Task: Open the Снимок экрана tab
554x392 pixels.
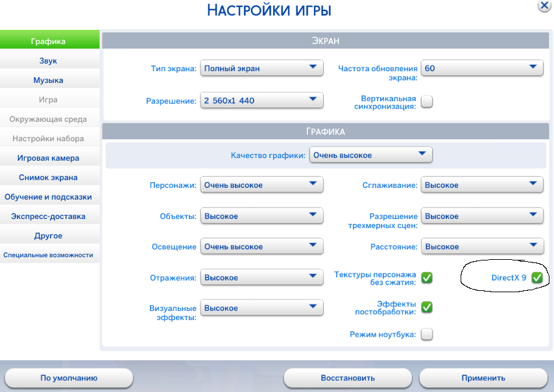Action: [x=49, y=177]
